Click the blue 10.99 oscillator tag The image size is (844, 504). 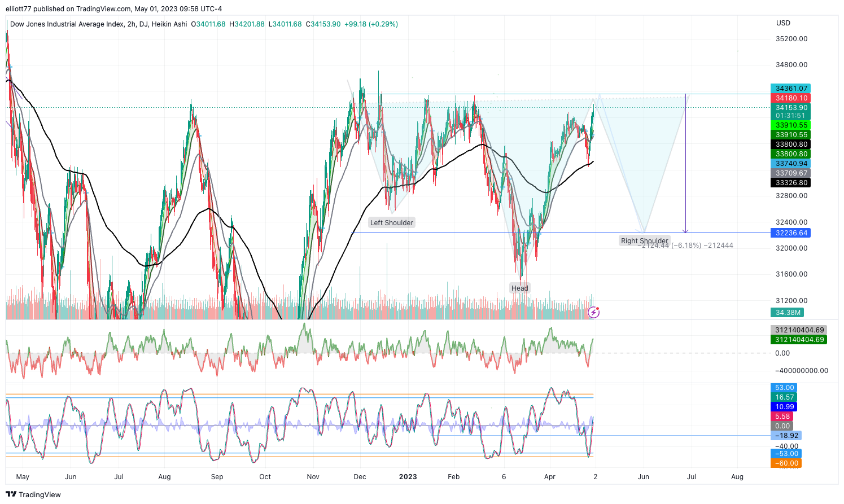click(x=784, y=407)
